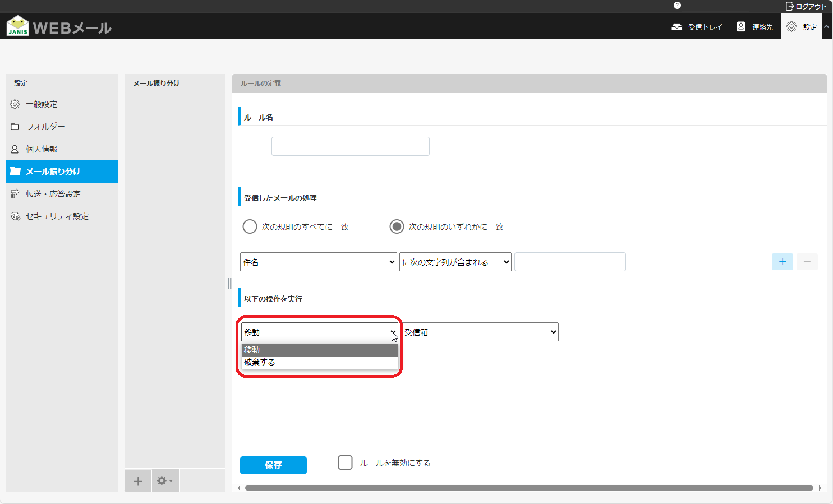The image size is (833, 504).
Task: Click the ルール名 text input field
Action: click(x=350, y=146)
